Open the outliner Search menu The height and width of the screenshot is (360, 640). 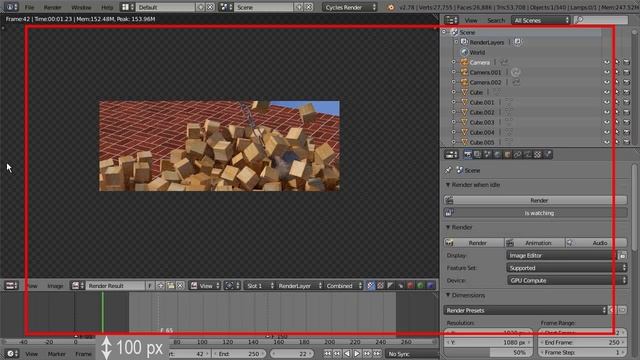click(496, 20)
